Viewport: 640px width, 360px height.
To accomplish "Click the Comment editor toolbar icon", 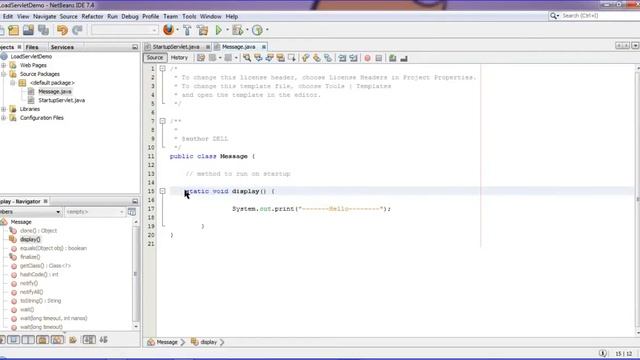I will (393, 58).
